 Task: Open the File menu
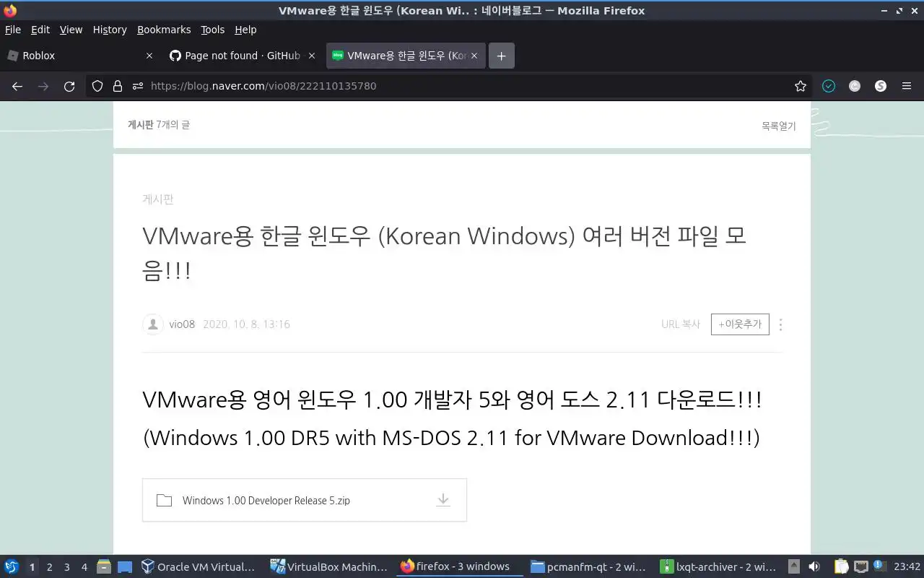pos(13,30)
